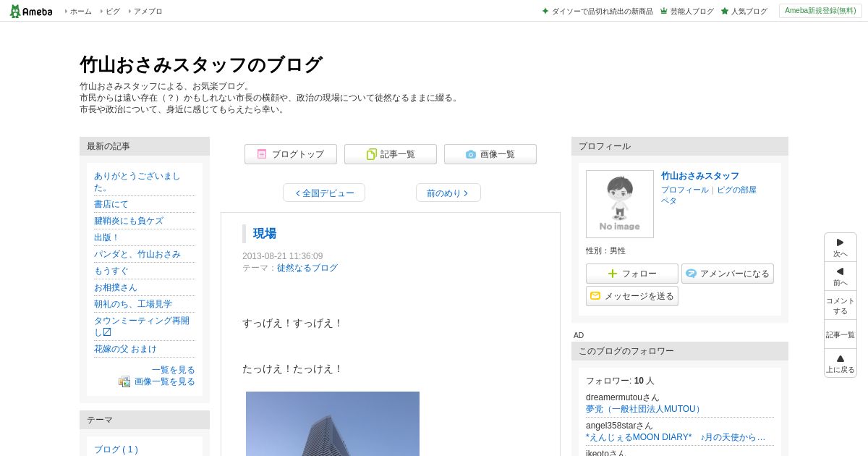This screenshot has width=868, height=456.
Task: Open the ダイソーで品切れ続出の新商品 link
Action: [x=602, y=12]
